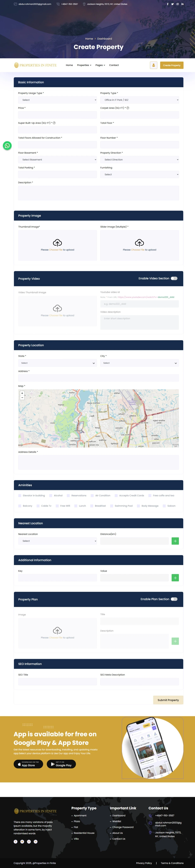Click the Thumbnail Image upload cloud icon

click(58, 243)
